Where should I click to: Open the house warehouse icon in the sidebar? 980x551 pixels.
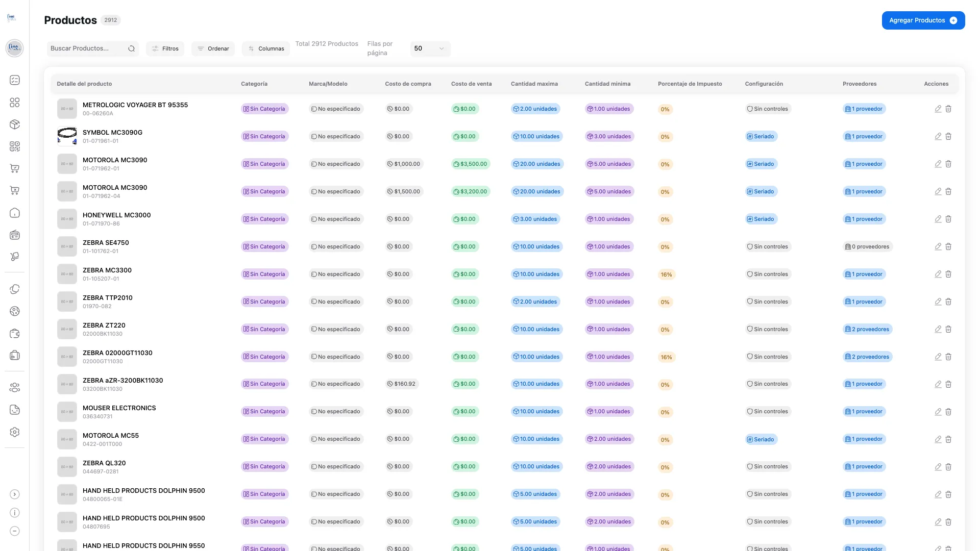15,213
